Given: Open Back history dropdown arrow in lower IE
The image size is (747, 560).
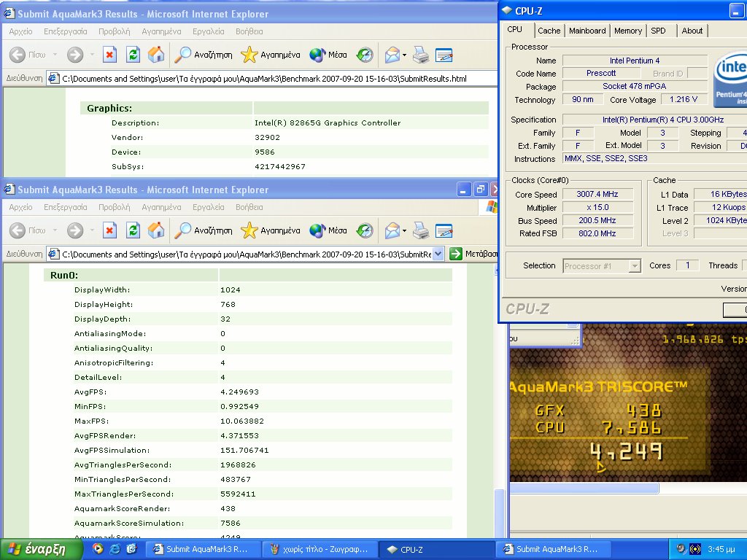Looking at the screenshot, I should [x=55, y=230].
